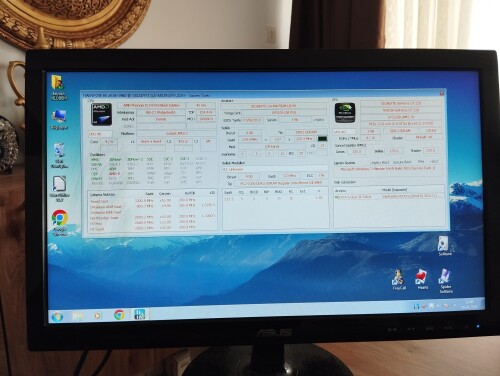
Task: Click the tCL column in memory timings
Action: coord(241,192)
